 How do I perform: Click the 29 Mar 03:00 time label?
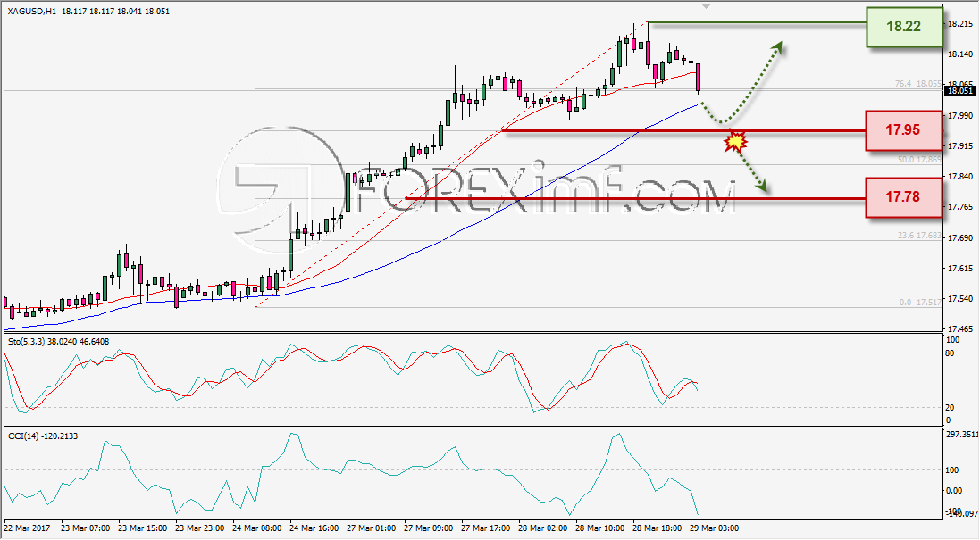714,528
